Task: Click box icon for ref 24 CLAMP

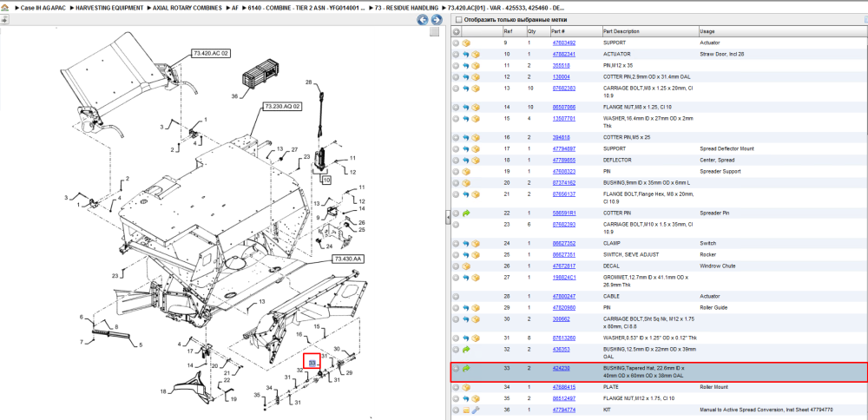Action: click(x=476, y=244)
